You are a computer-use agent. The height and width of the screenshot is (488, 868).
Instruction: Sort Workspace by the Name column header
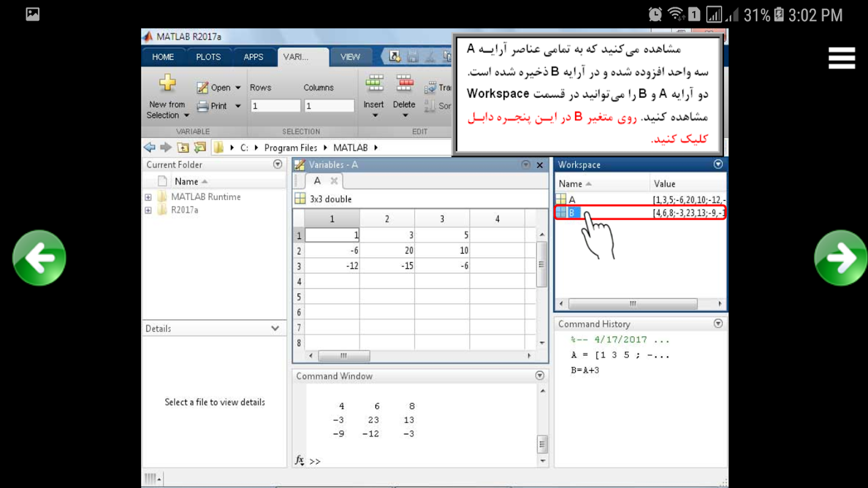pos(602,184)
